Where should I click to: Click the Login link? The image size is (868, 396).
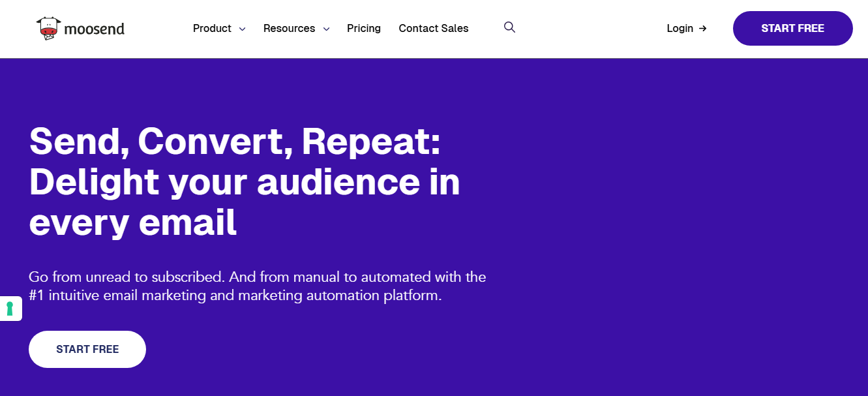pos(680,29)
